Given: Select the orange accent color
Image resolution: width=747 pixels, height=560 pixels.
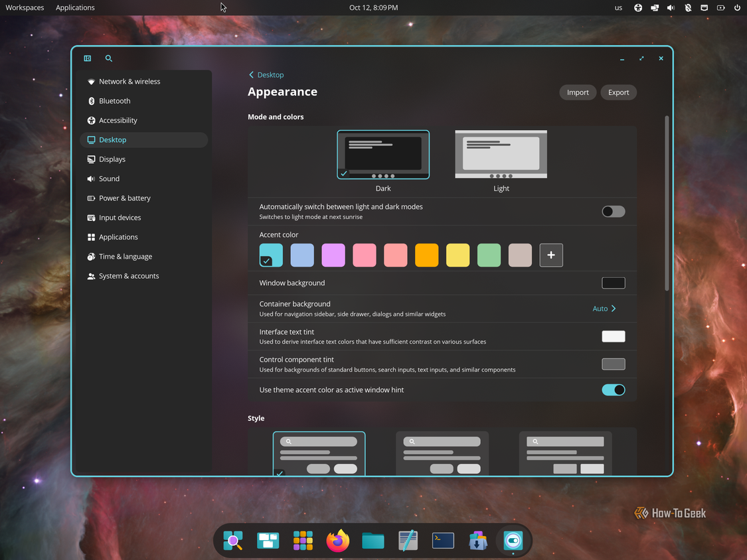Looking at the screenshot, I should pos(427,255).
